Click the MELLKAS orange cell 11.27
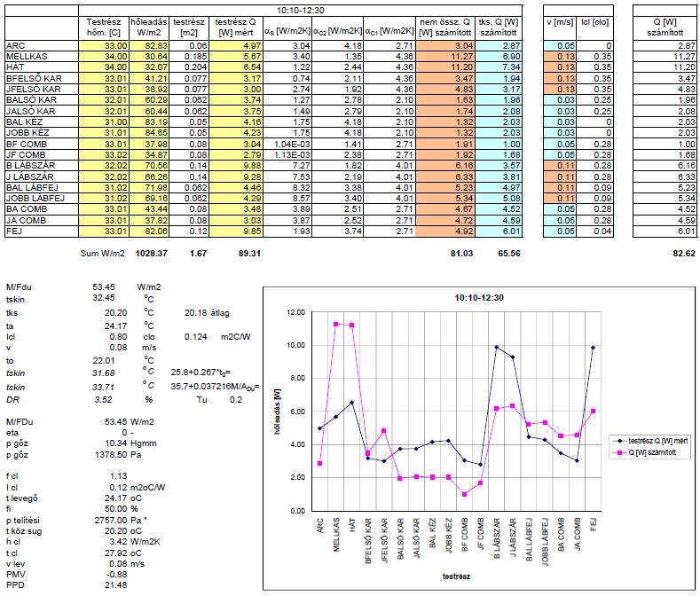700x596 pixels. tap(445, 57)
